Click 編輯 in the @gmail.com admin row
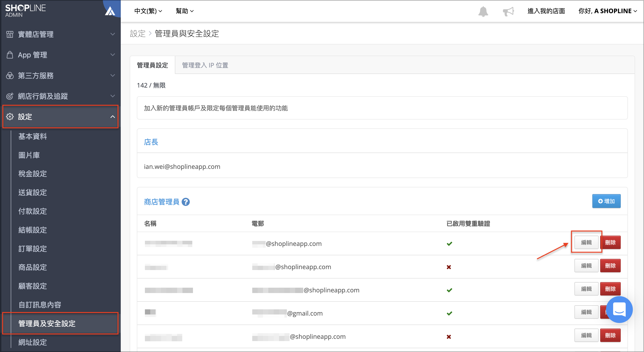 pyautogui.click(x=586, y=312)
